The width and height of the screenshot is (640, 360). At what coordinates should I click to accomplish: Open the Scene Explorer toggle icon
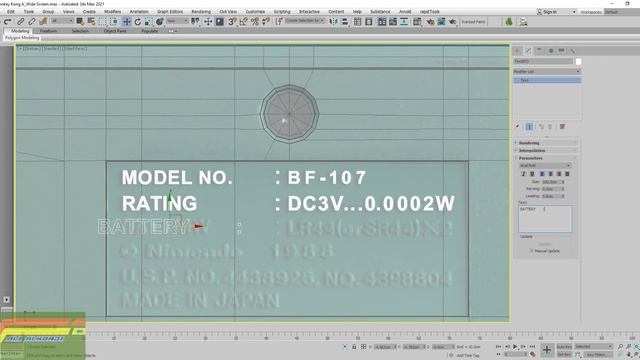coord(358,21)
